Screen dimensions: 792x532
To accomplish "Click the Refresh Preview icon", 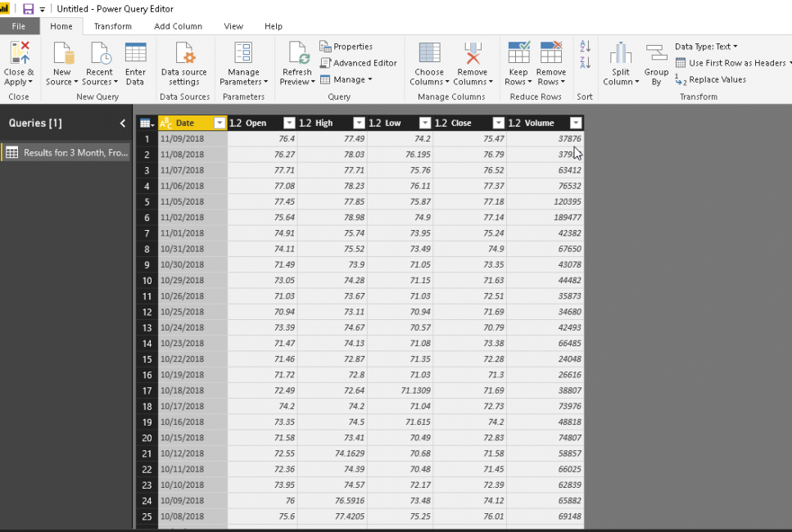I will coord(297,54).
